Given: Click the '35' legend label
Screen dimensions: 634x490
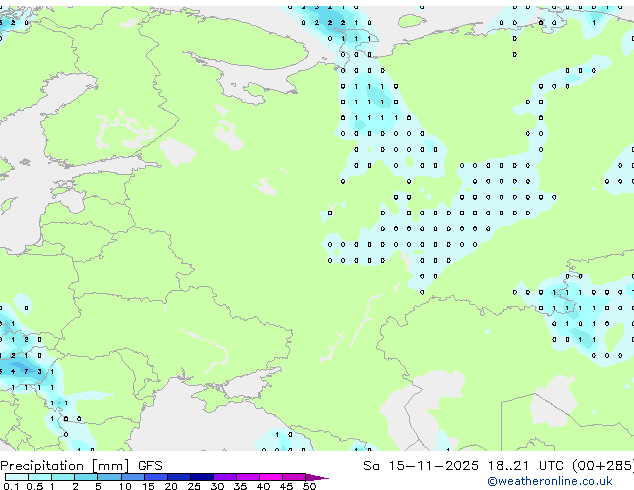Looking at the screenshot, I should click(x=240, y=486).
